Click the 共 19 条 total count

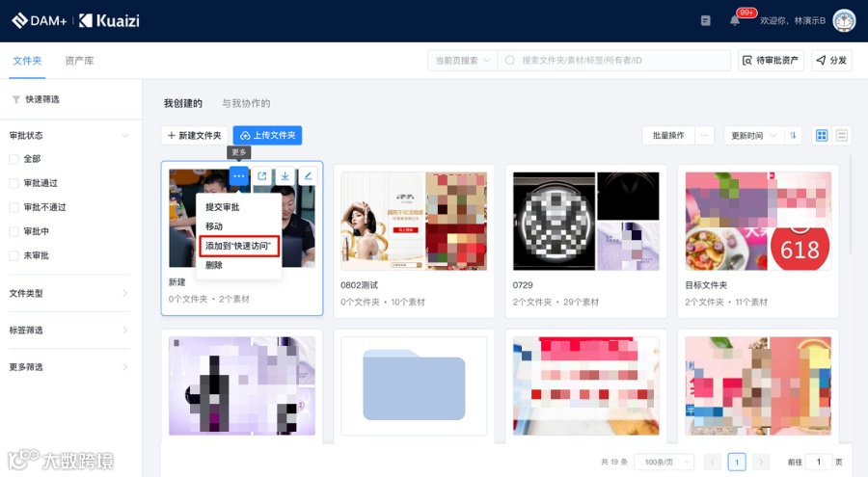tap(614, 462)
